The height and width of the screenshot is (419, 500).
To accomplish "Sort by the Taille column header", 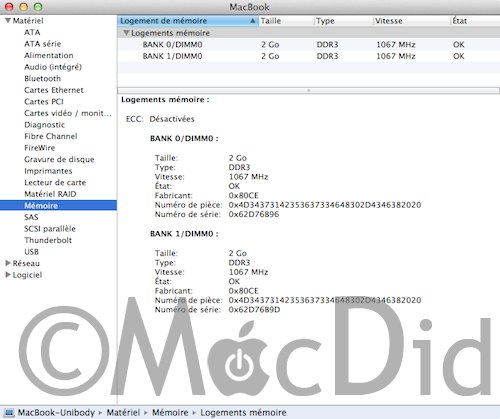I will (286, 21).
